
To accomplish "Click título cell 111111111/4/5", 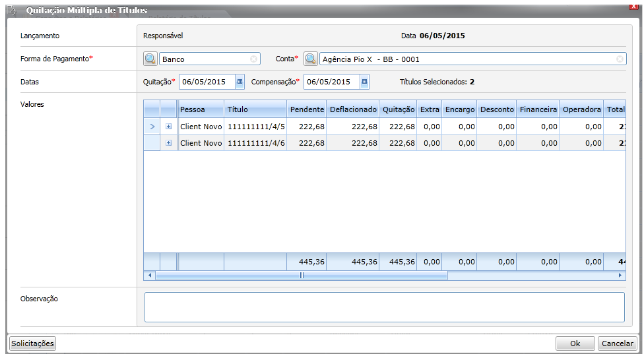I will click(x=255, y=127).
